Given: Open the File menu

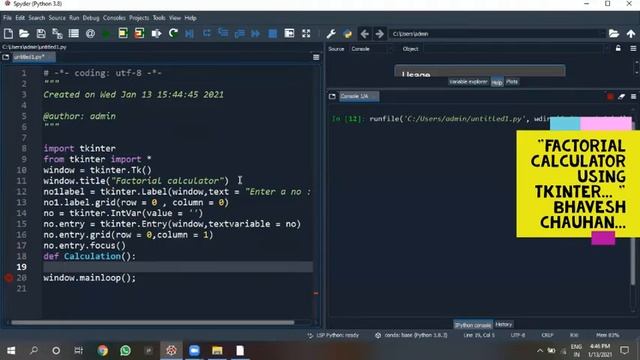Looking at the screenshot, I should pos(7,18).
